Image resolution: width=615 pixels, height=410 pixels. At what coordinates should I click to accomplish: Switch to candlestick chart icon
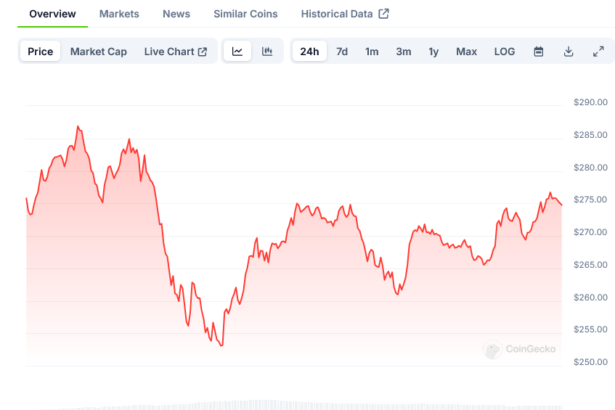pos(267,52)
